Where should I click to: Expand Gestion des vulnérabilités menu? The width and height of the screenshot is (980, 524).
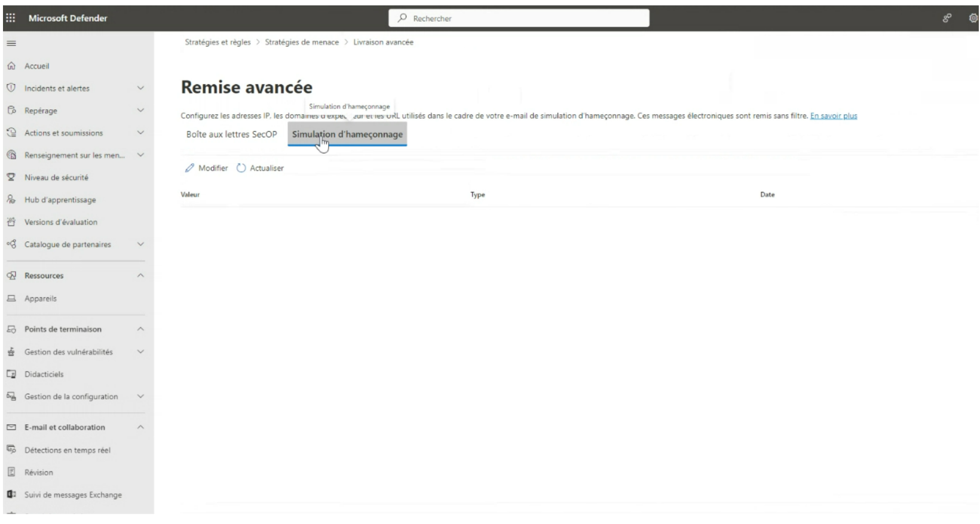click(140, 352)
